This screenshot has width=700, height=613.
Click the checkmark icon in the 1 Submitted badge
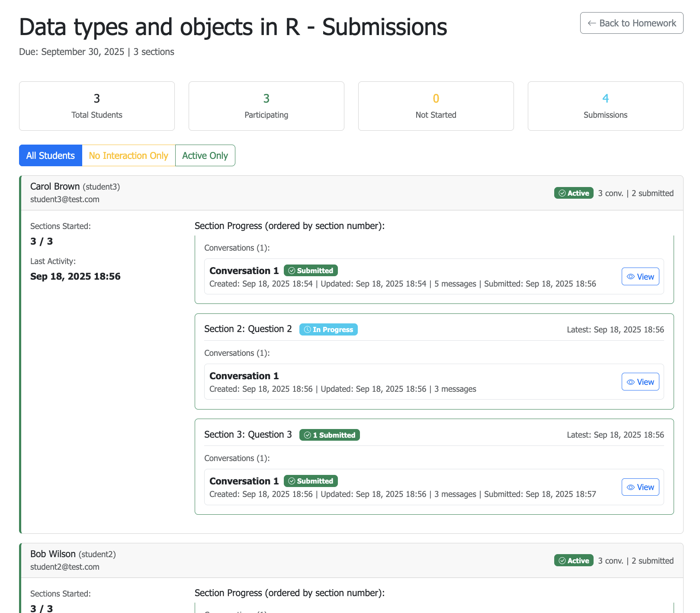[307, 436]
